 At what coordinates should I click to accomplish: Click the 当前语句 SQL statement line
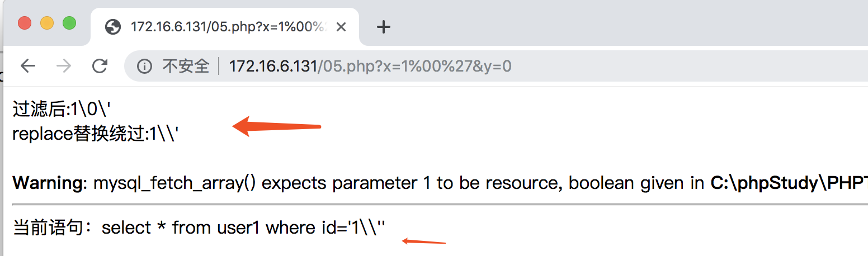click(199, 227)
